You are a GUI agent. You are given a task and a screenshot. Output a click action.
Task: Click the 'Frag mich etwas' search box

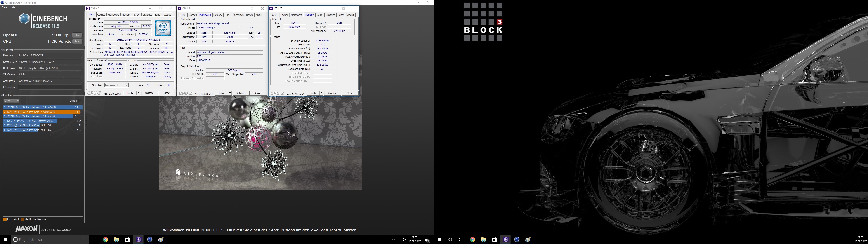click(x=50, y=240)
